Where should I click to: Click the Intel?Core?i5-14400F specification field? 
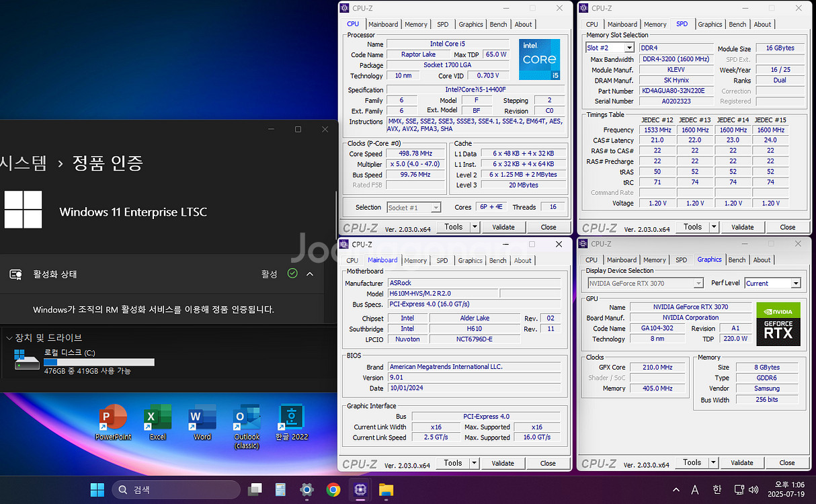tap(475, 89)
